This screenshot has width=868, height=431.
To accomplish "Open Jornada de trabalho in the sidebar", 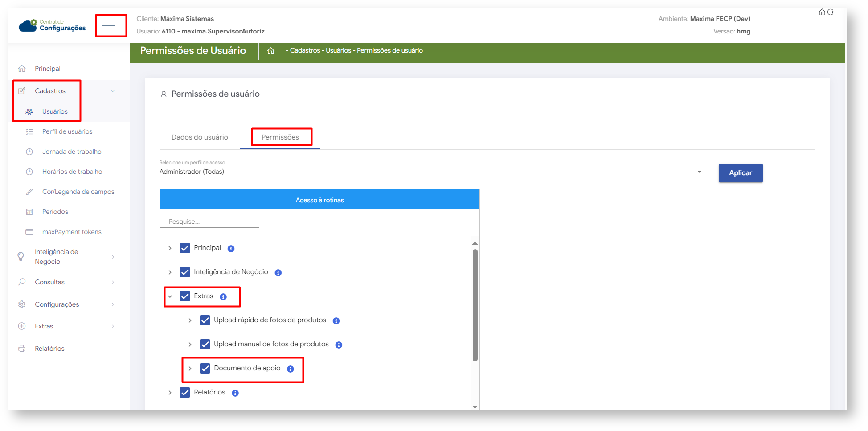I will coord(72,152).
